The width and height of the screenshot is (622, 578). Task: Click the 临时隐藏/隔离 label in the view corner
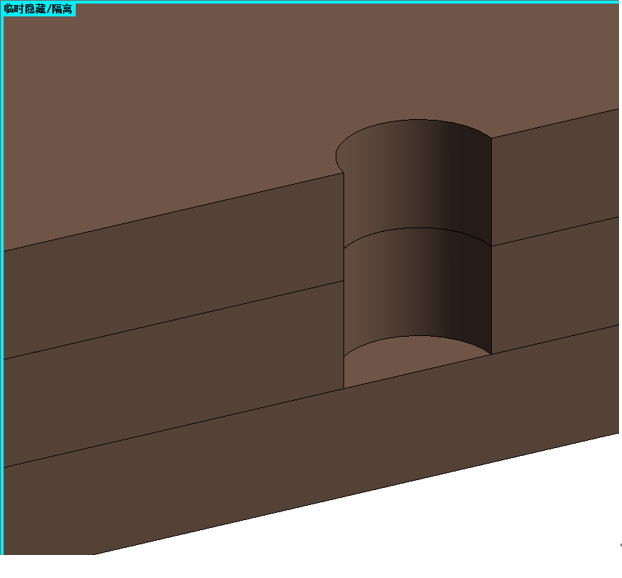[x=38, y=10]
